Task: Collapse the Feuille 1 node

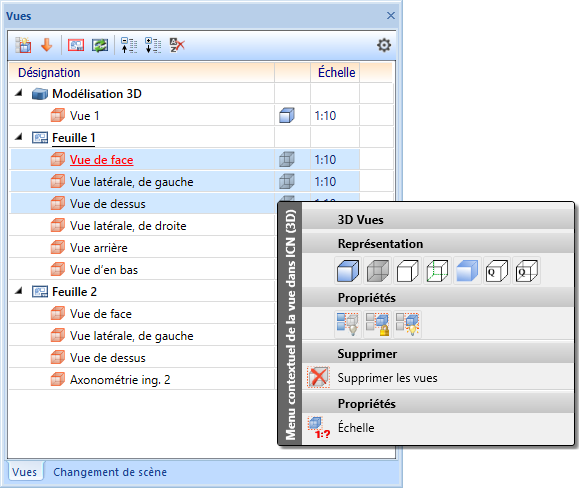Action: pyautogui.click(x=18, y=137)
